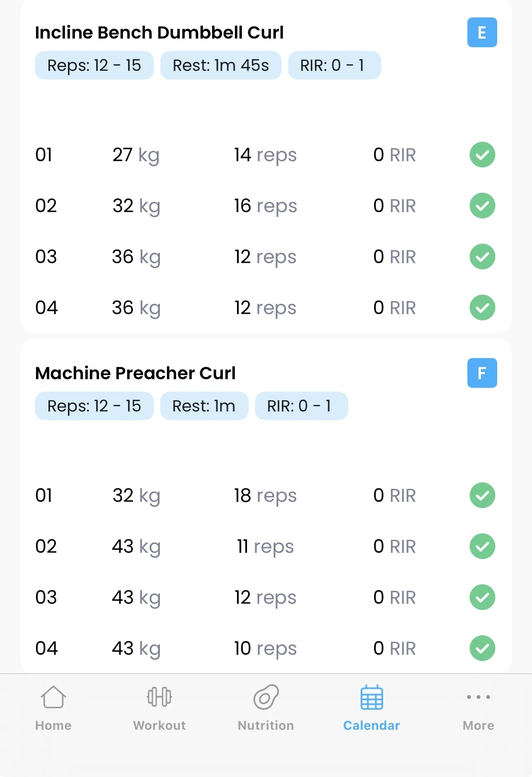Toggle set 01 checkmark for Incline Bench Curl

click(x=482, y=155)
